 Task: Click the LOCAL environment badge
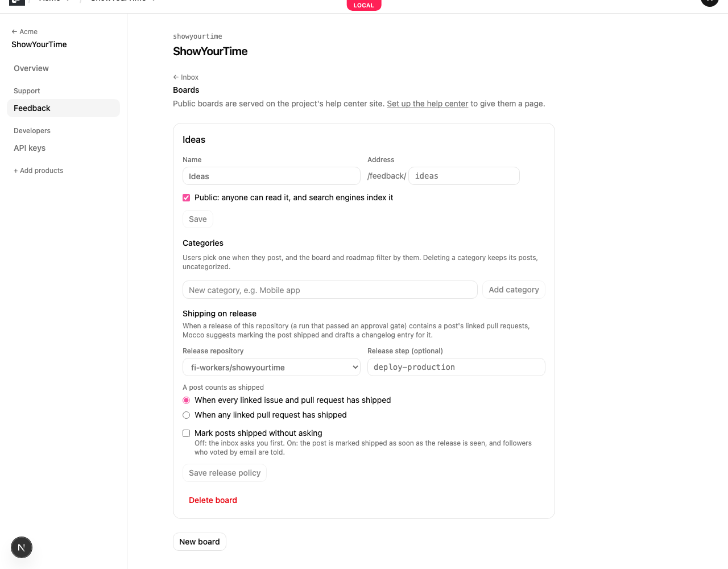point(364,5)
